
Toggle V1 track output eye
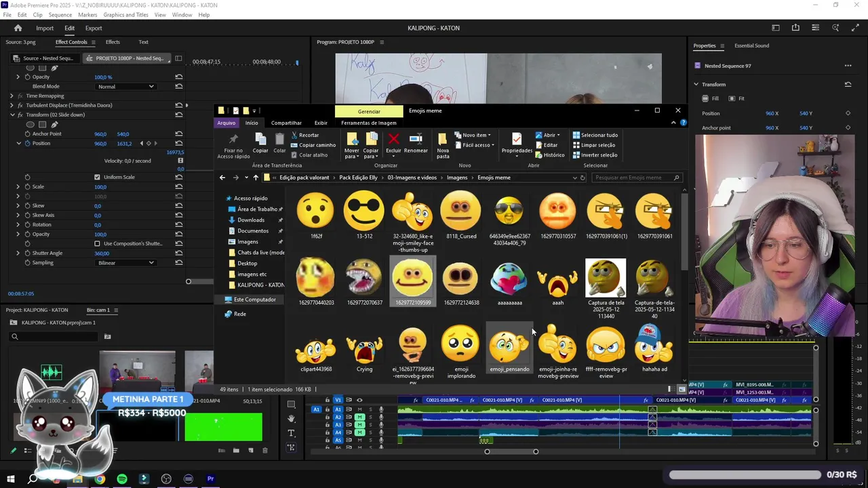point(359,400)
